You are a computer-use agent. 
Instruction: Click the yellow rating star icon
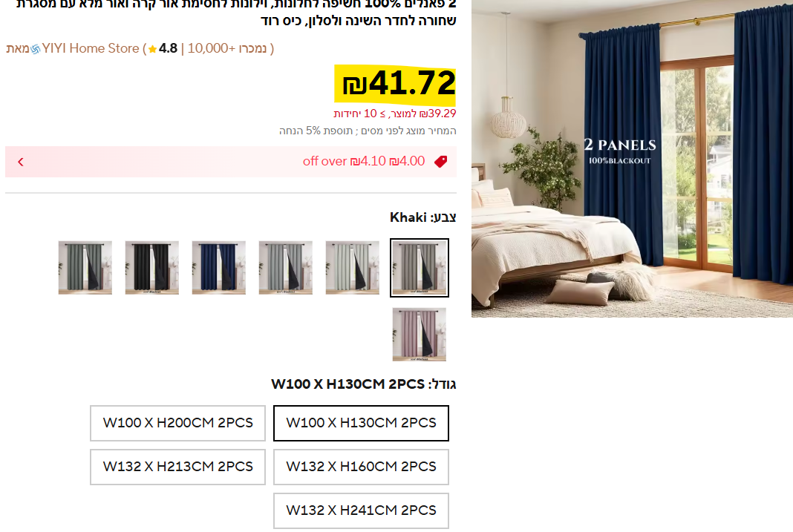[152, 49]
